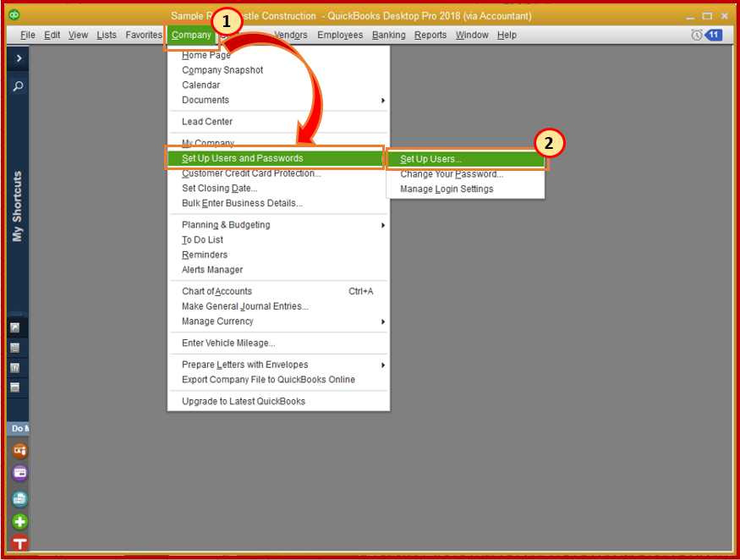
Task: Open Customer Credit Card Protection...
Action: (x=278, y=173)
